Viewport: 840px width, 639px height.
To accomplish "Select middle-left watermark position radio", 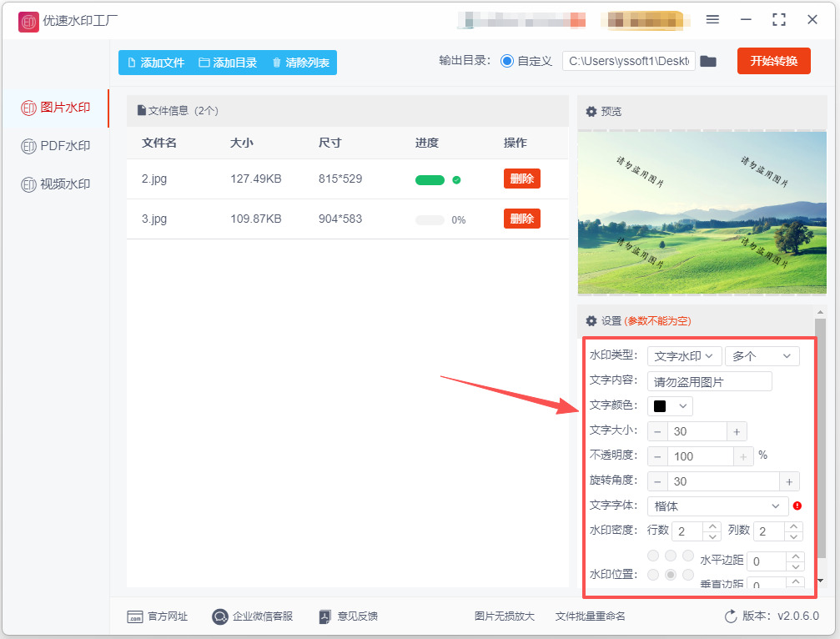I will coord(653,575).
